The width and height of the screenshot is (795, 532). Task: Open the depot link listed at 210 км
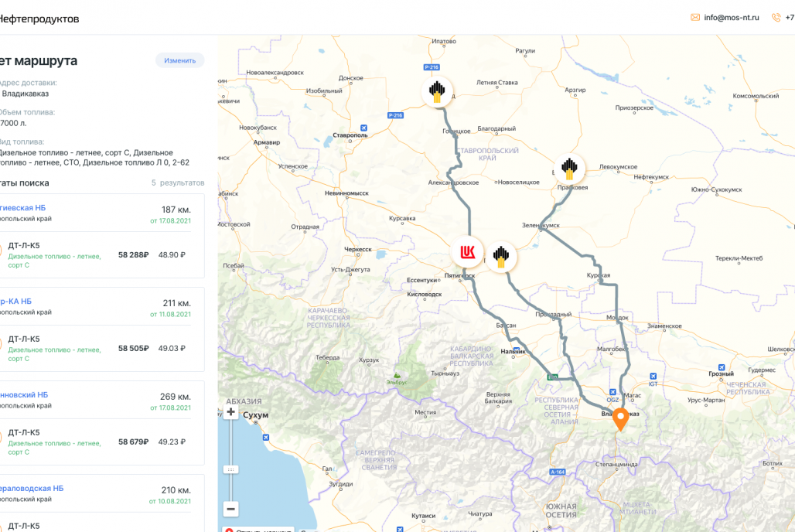coord(31,489)
